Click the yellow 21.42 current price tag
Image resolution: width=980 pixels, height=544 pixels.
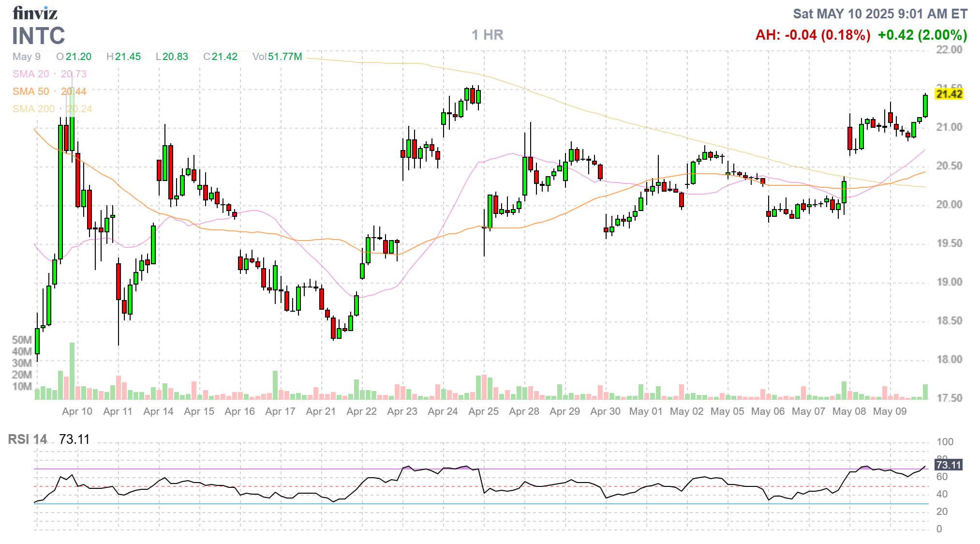[949, 94]
